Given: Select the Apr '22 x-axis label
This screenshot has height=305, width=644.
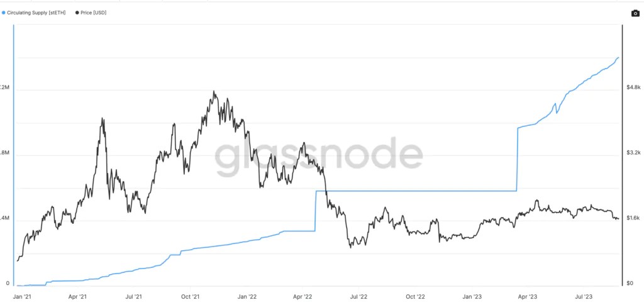Looking at the screenshot, I should pos(303,296).
